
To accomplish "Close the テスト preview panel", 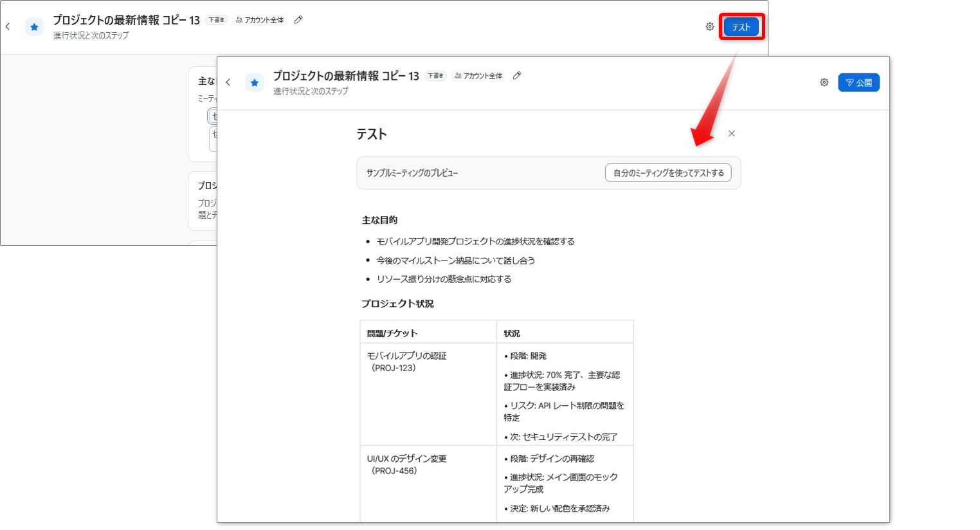I will coord(731,134).
